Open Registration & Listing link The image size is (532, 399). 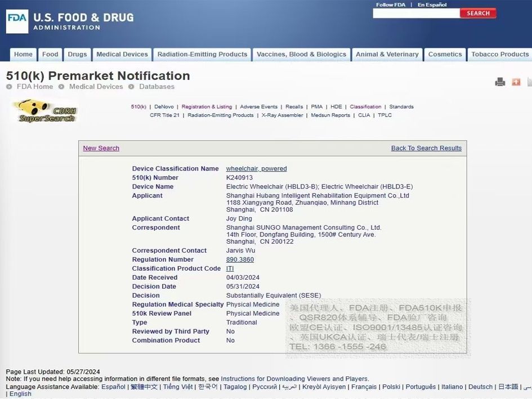[207, 106]
